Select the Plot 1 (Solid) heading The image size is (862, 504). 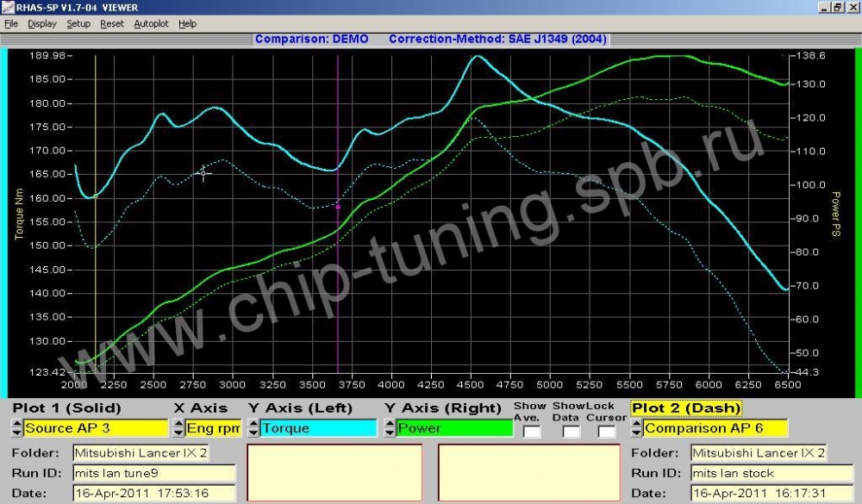[x=66, y=408]
